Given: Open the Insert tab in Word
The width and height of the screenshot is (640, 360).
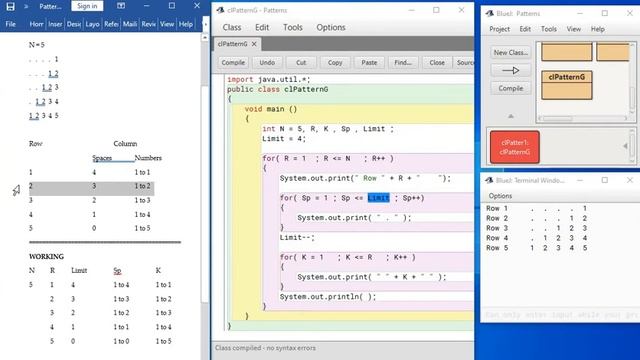Looking at the screenshot, I should click(x=55, y=24).
